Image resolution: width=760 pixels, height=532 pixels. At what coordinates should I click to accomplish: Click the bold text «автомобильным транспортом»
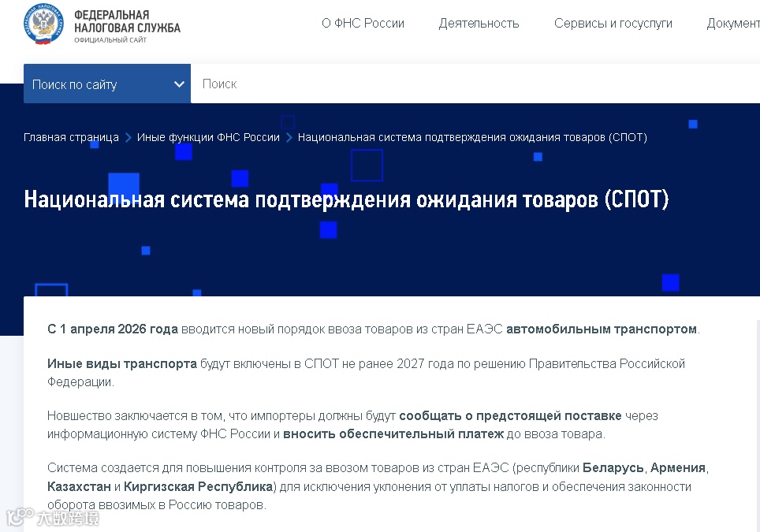click(602, 329)
